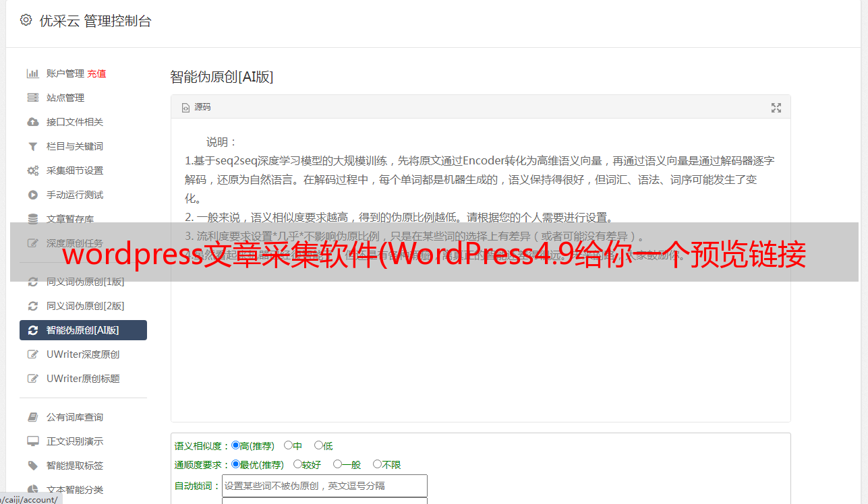Open 账户管理 in the sidebar
Screen dimensions: 868x504
click(x=65, y=73)
